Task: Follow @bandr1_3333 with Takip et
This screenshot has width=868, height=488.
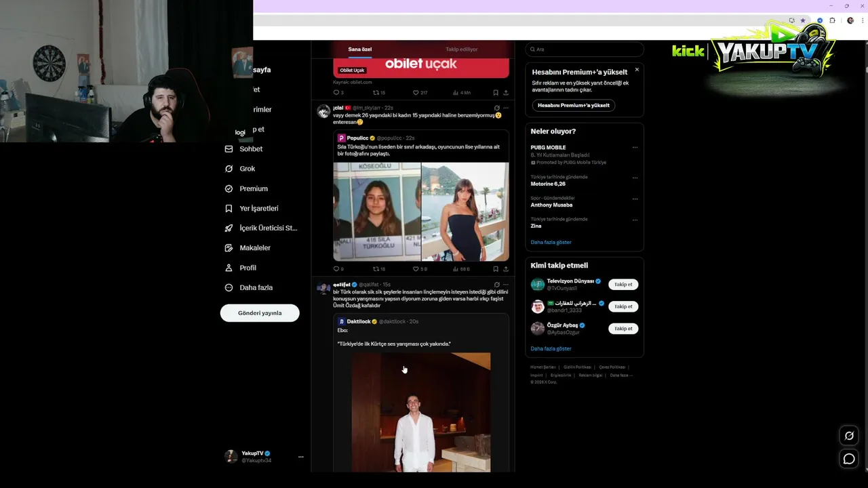Action: click(x=623, y=306)
